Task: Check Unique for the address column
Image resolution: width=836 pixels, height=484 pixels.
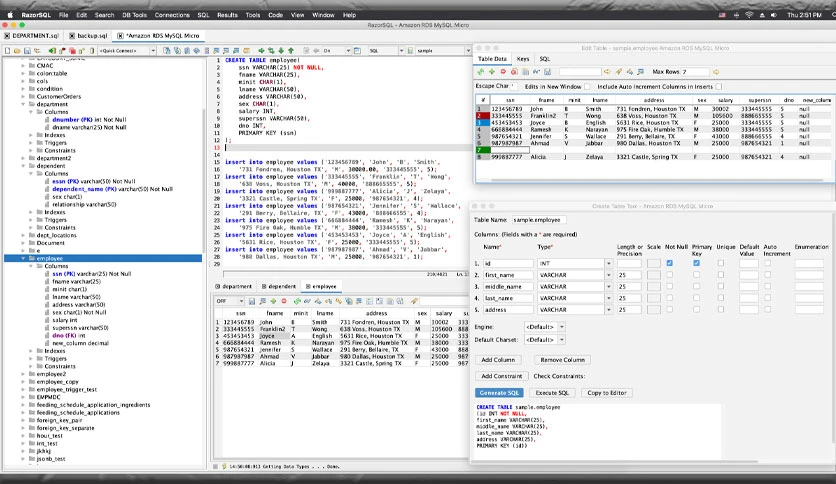Action: pyautogui.click(x=721, y=310)
